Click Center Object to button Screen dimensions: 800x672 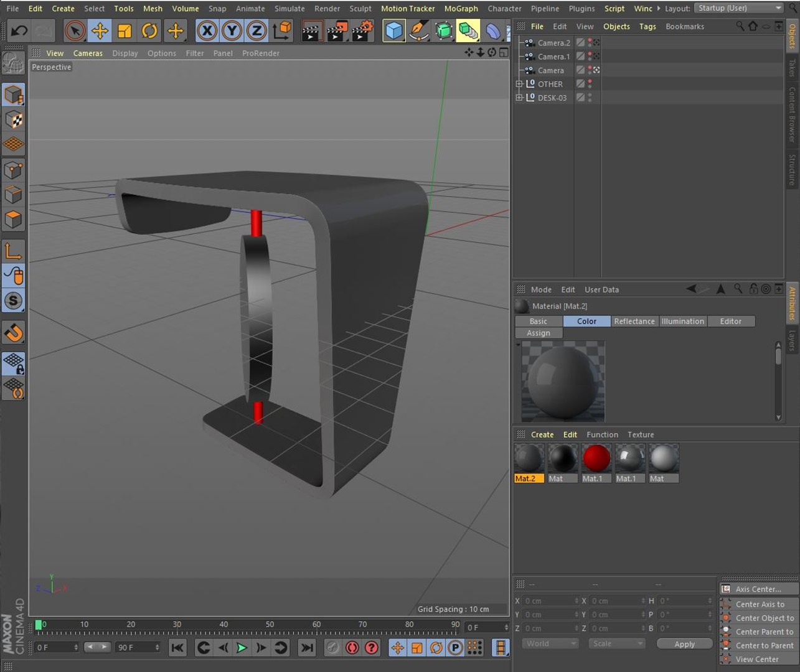pyautogui.click(x=760, y=618)
